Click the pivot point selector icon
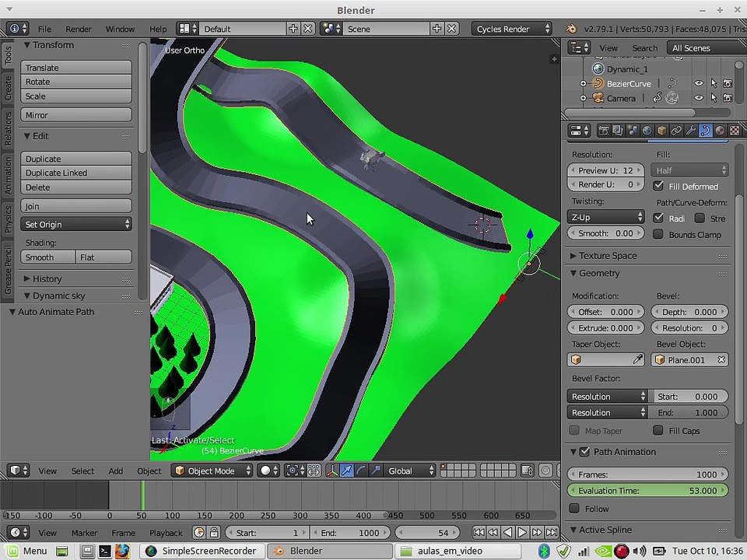 click(x=296, y=471)
